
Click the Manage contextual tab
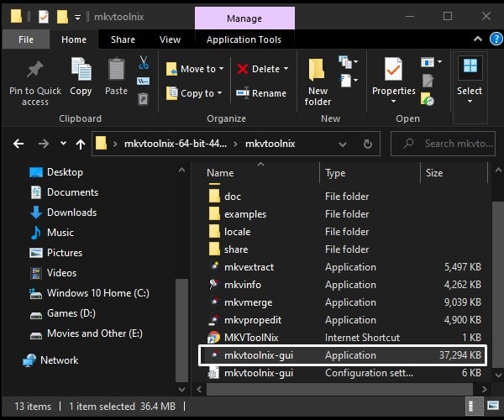[244, 18]
